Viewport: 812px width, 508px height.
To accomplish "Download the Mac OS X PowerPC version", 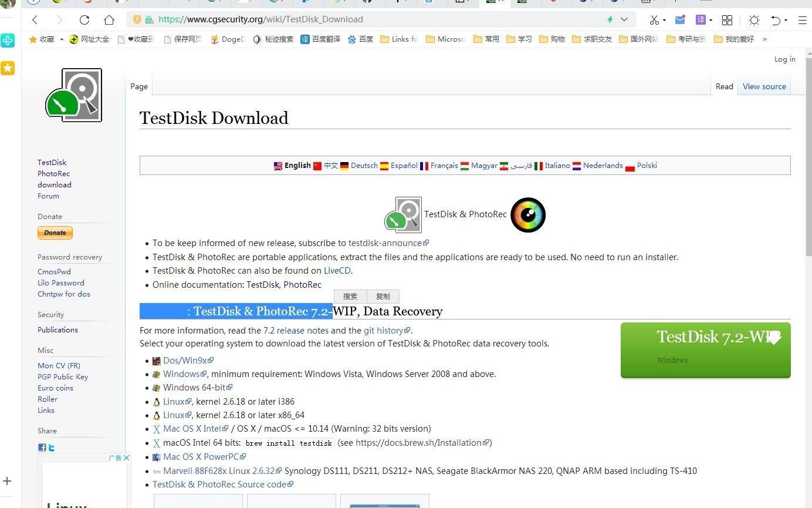I will 204,457.
